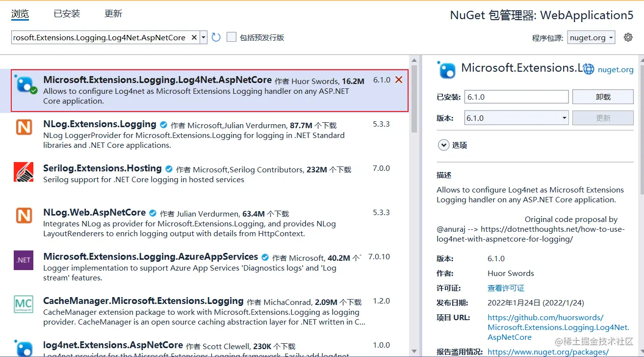The width and height of the screenshot is (644, 357).
Task: Switch to the 更新 tab
Action: coord(113,14)
